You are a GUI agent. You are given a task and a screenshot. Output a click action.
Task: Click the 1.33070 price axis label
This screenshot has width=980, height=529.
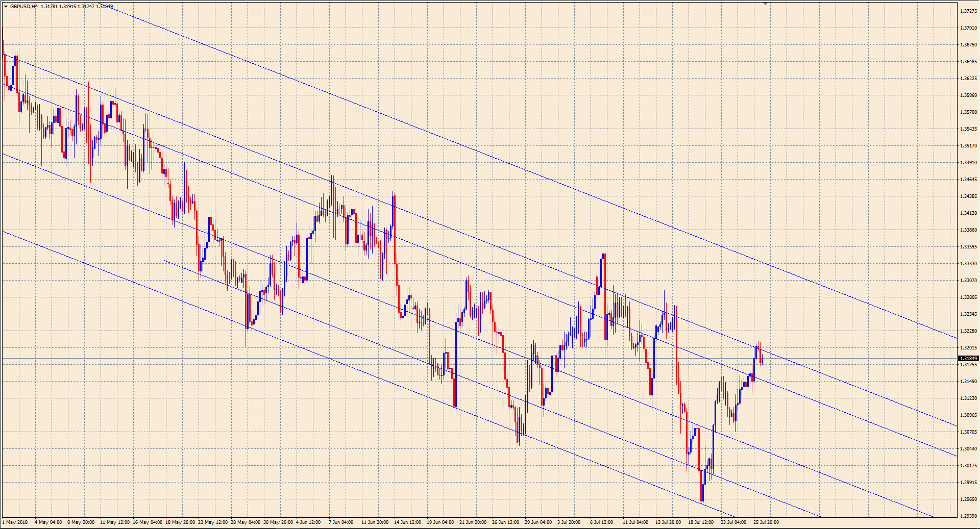968,281
